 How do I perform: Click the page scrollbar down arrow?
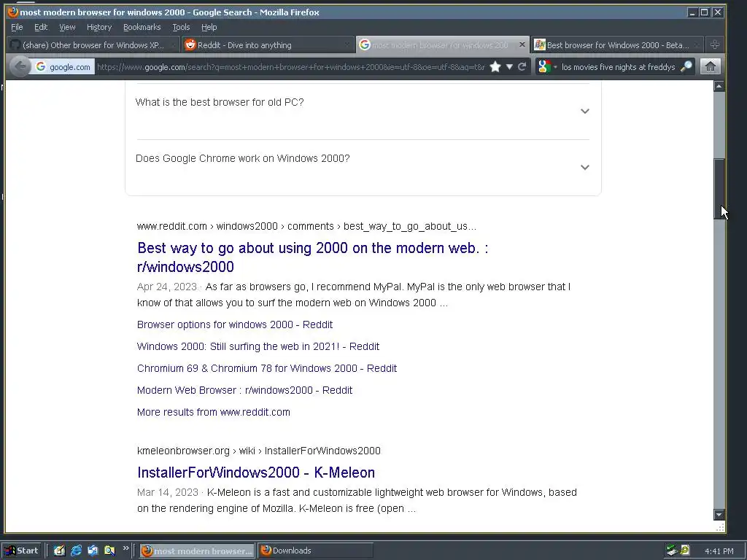tap(719, 514)
